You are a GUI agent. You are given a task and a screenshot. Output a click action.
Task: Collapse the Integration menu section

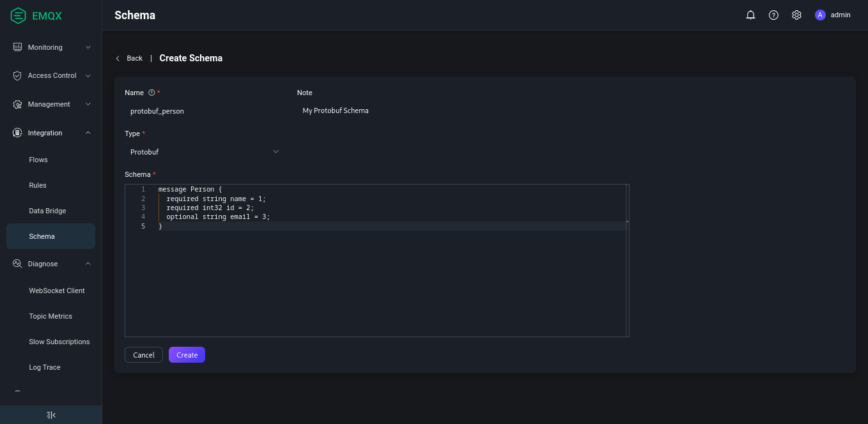coord(51,133)
